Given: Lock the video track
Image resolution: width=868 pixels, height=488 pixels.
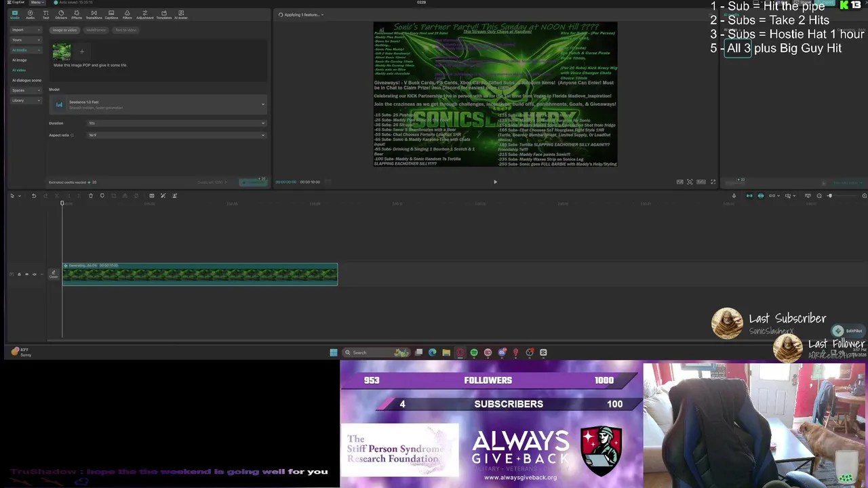Looking at the screenshot, I should [19, 274].
